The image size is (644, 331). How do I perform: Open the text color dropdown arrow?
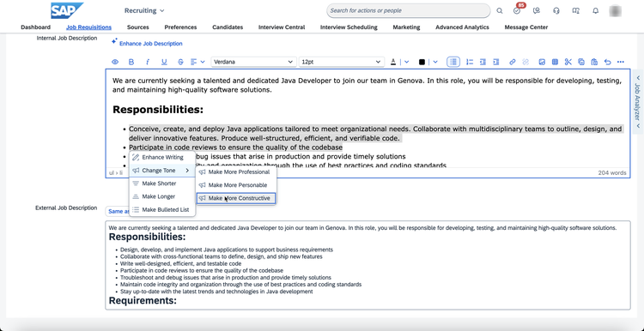(x=407, y=62)
